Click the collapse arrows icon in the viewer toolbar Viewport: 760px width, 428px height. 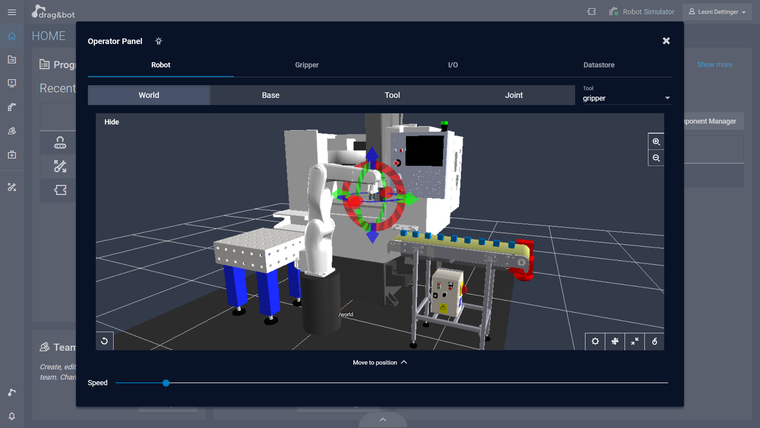tap(634, 341)
